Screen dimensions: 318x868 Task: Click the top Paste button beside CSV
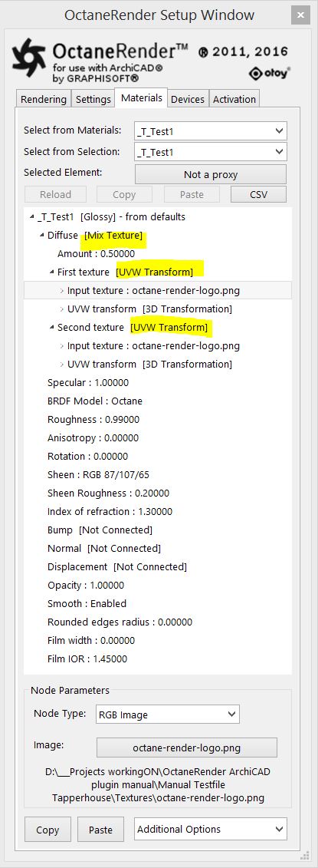click(x=192, y=194)
